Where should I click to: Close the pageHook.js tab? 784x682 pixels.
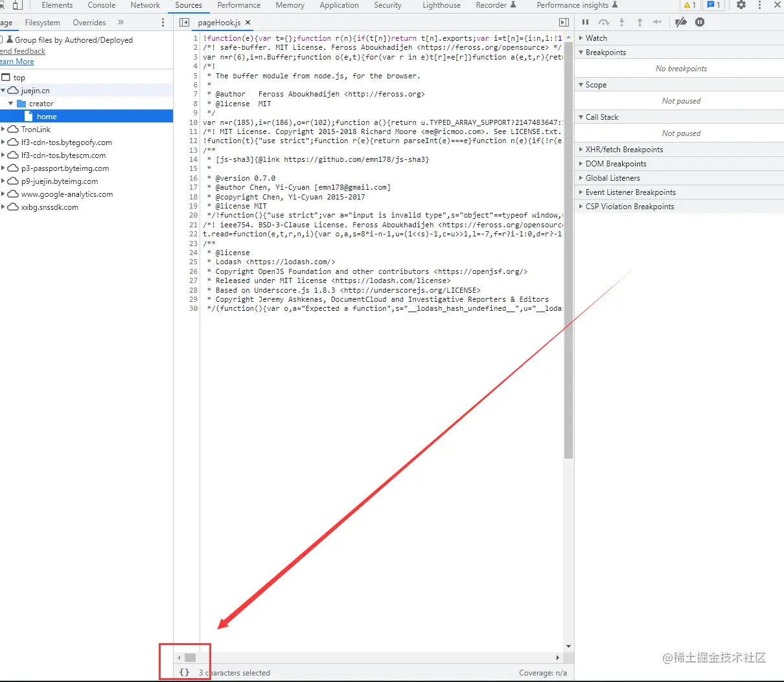click(x=248, y=23)
